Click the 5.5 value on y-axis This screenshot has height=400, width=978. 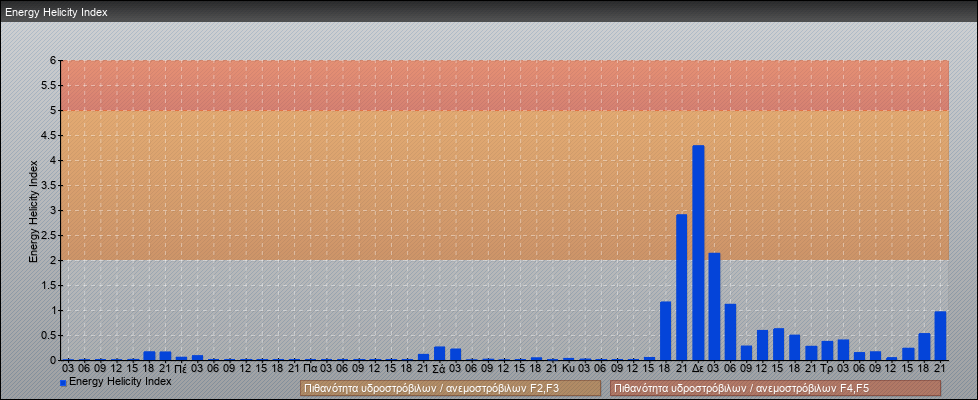coord(49,85)
